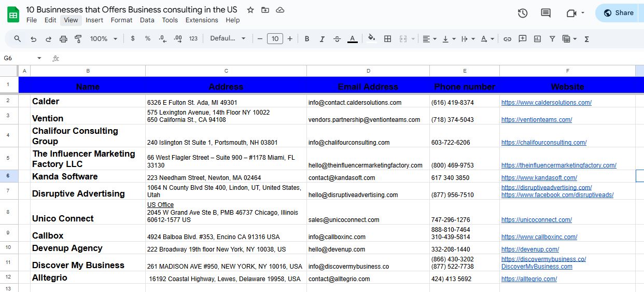Insert a comment from the toolbar
This screenshot has width=644, height=292.
[x=522, y=39]
